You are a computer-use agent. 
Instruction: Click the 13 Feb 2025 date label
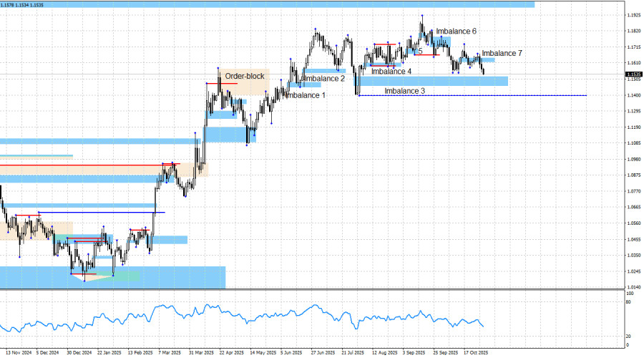140,353
